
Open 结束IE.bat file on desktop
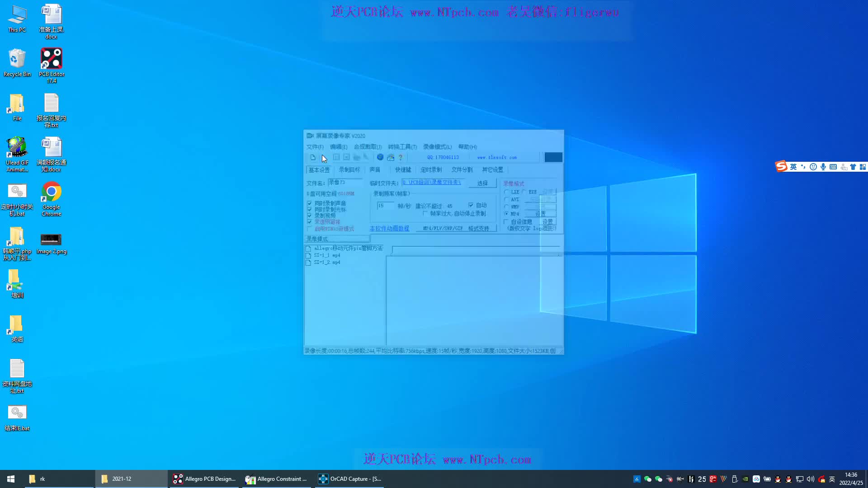[17, 418]
